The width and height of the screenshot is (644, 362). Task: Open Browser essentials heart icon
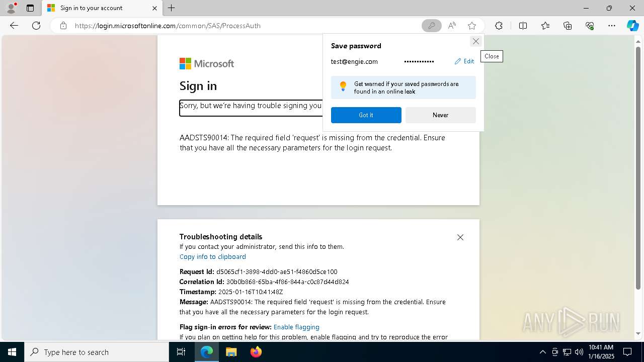(x=590, y=26)
